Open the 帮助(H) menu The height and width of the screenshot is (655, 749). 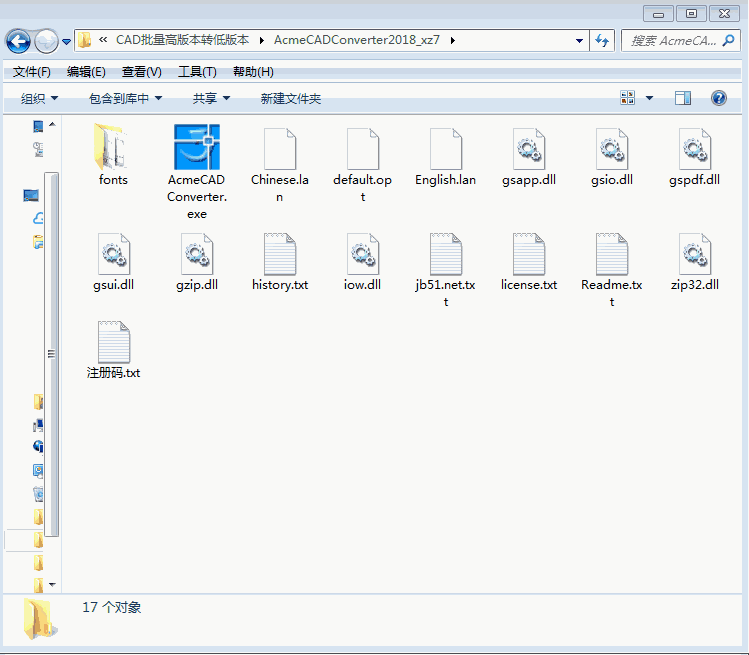point(253,72)
